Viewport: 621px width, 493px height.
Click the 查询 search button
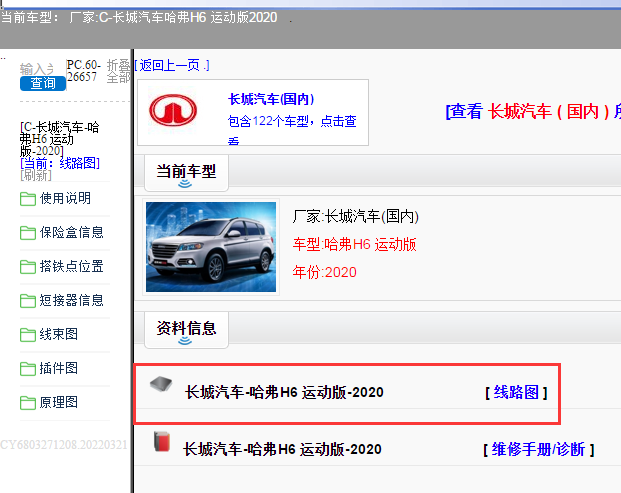click(x=43, y=83)
